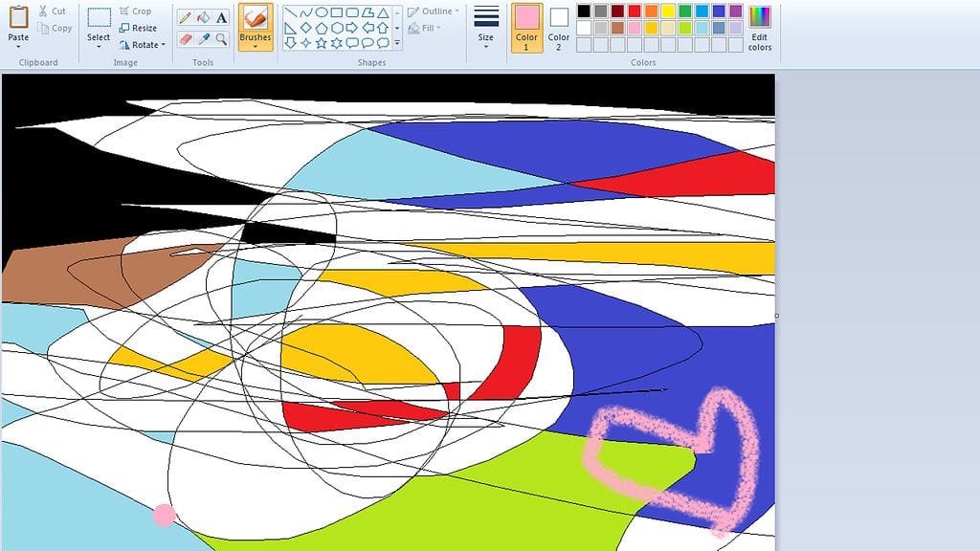This screenshot has height=551, width=980.
Task: Open the Size dropdown
Action: click(484, 29)
